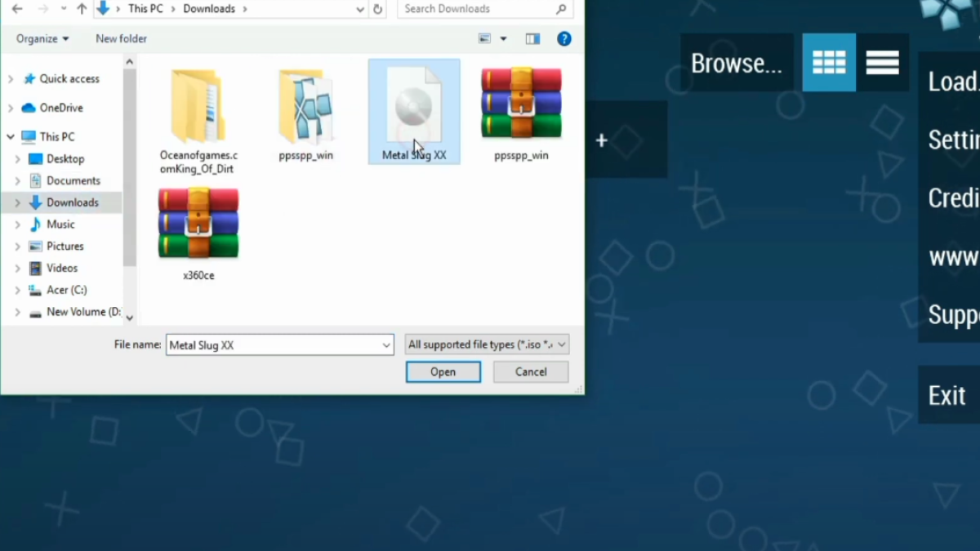Image resolution: width=980 pixels, height=551 pixels.
Task: Toggle the preview pane button
Action: tap(532, 38)
